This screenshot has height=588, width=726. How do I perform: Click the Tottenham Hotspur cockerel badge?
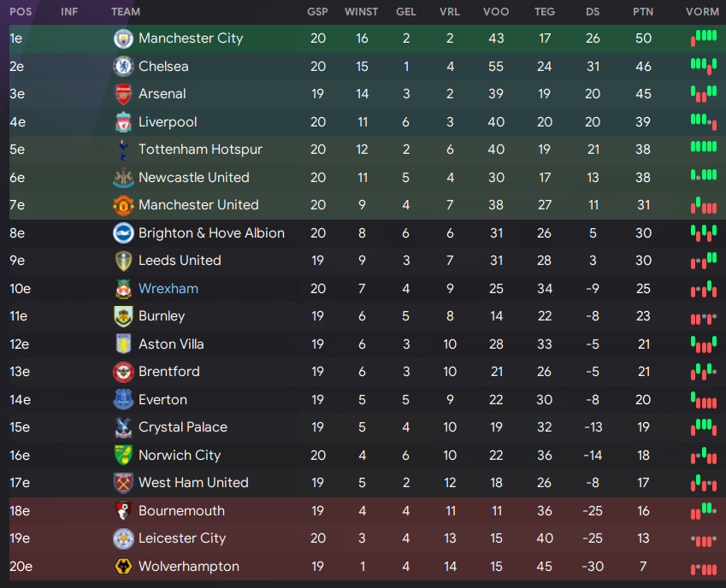pos(123,150)
